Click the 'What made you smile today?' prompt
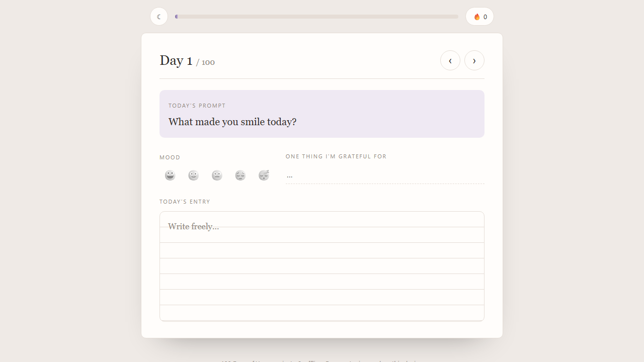The image size is (644, 362). pyautogui.click(x=232, y=122)
